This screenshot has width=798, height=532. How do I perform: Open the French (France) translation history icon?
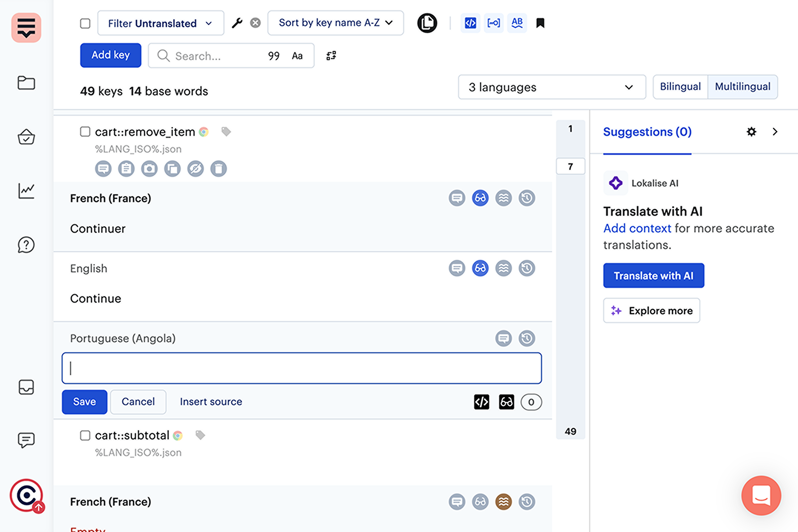[x=527, y=198]
